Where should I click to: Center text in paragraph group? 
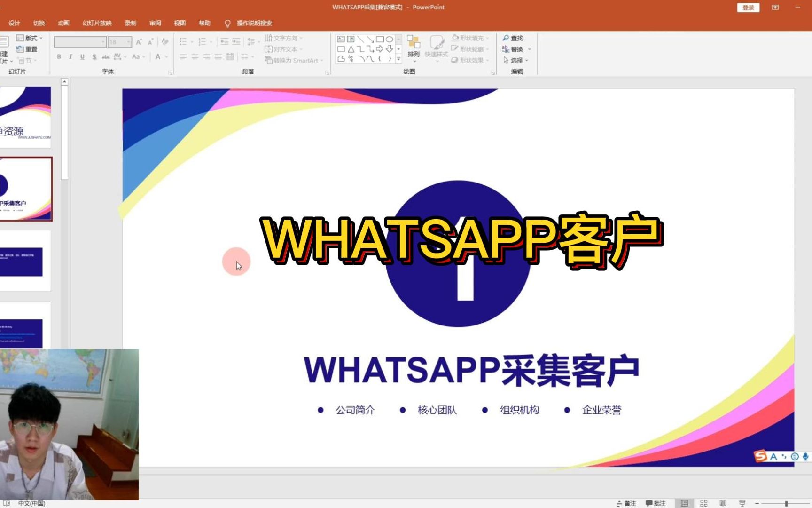(x=195, y=56)
